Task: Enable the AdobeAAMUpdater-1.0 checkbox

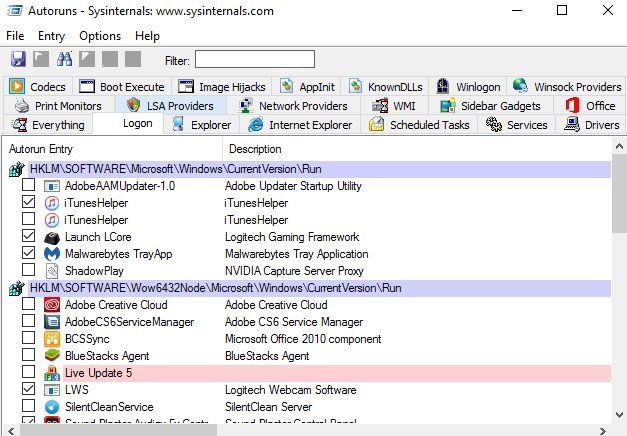Action: (x=28, y=185)
